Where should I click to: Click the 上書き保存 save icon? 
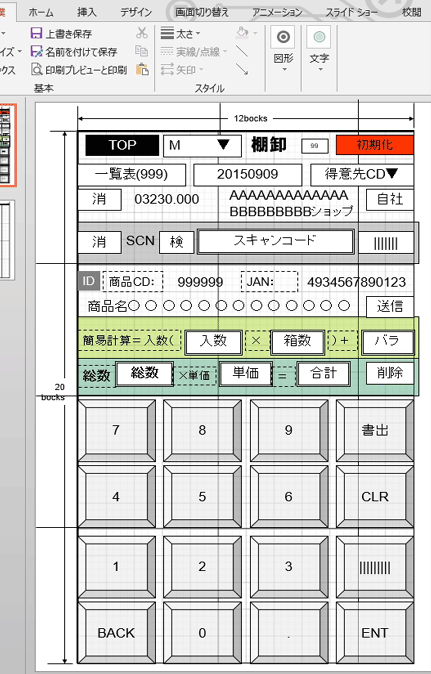(36, 34)
